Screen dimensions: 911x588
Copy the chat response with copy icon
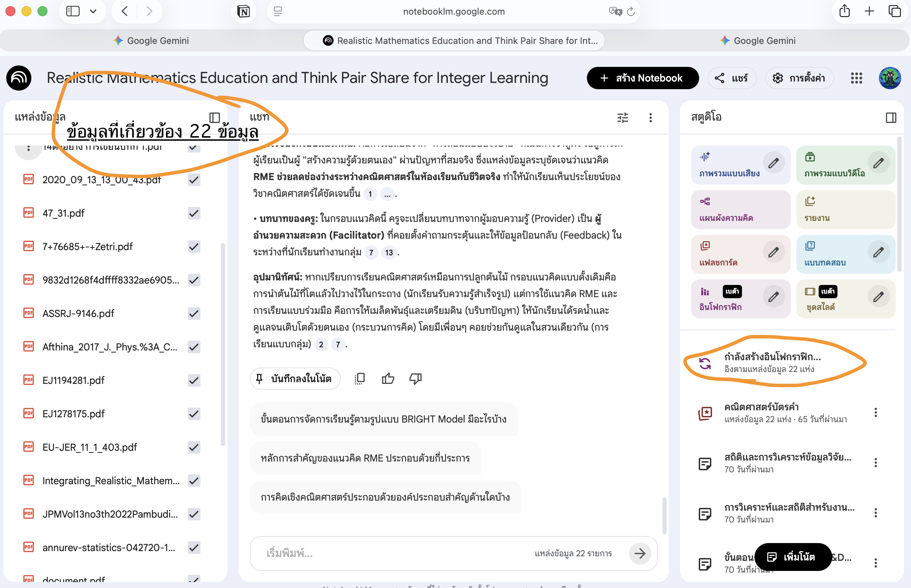click(359, 378)
